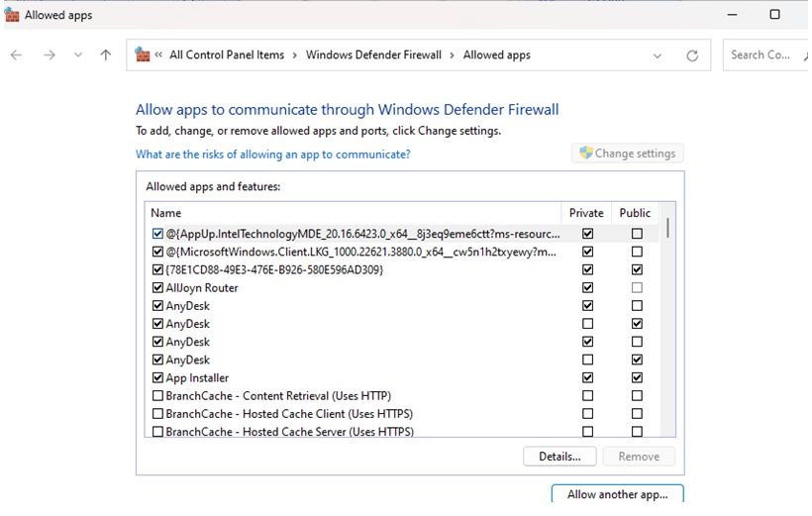The image size is (812, 516).
Task: Expand chevron after All Control Panel Items
Action: (295, 55)
